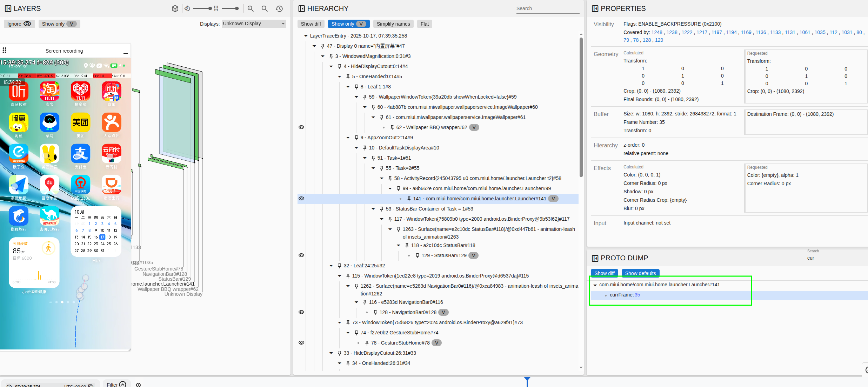Collapse the PROTO DUMP panel via header icon
868x387 pixels.
tap(595, 258)
